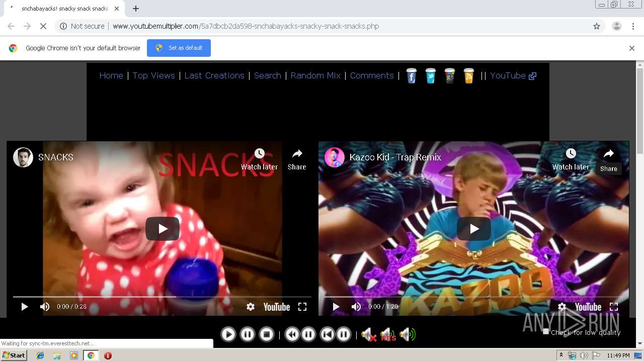Click the taskbar clock showing 11:49 PM
This screenshot has width=644, height=362.
point(618,355)
